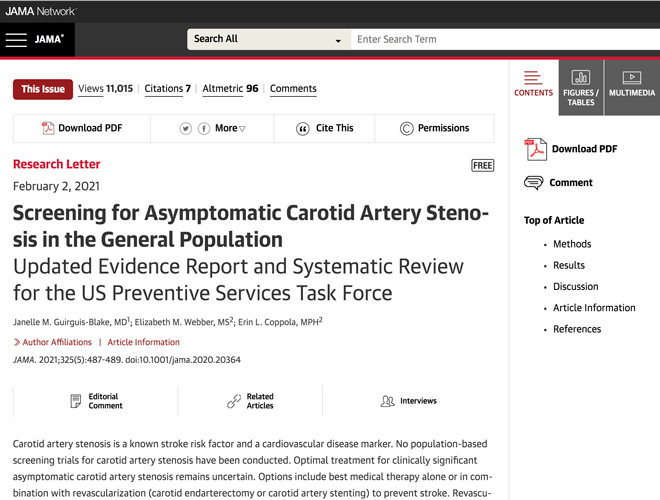
Task: Click the Permissions copyright icon
Action: pyautogui.click(x=407, y=128)
